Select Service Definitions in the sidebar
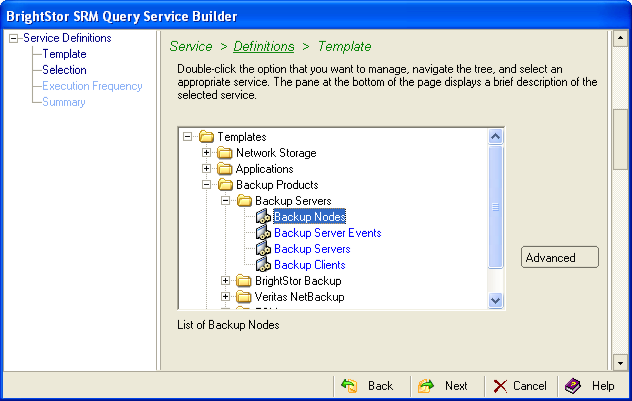The height and width of the screenshot is (401, 632). coord(67,38)
